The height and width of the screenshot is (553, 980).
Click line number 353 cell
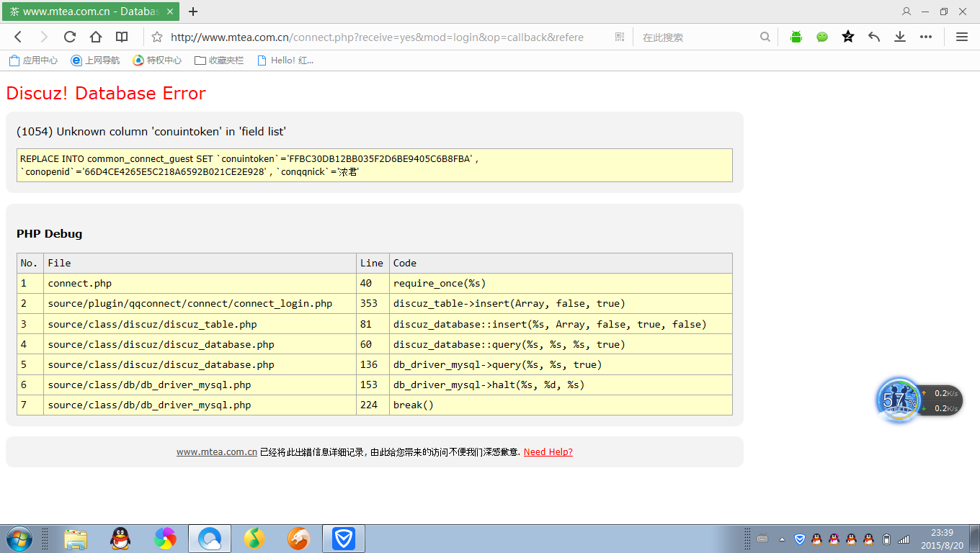(373, 303)
